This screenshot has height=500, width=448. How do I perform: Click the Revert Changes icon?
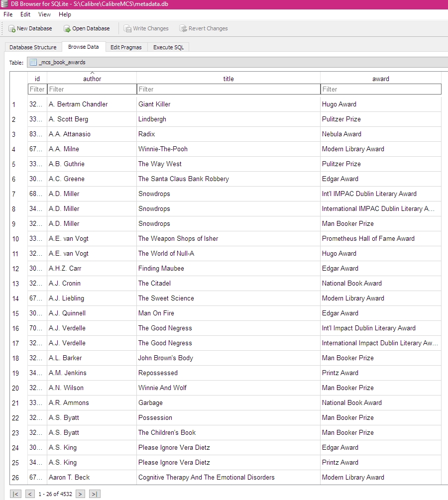183,29
